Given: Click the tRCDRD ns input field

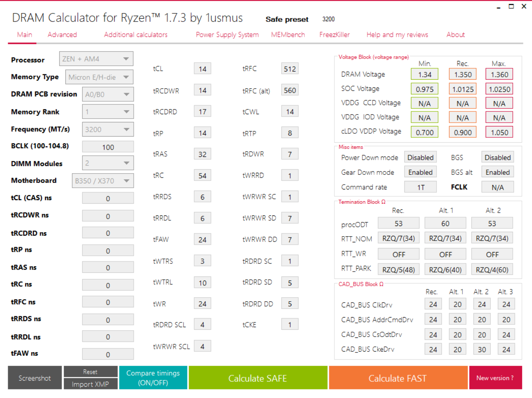Looking at the screenshot, I should [x=108, y=233].
